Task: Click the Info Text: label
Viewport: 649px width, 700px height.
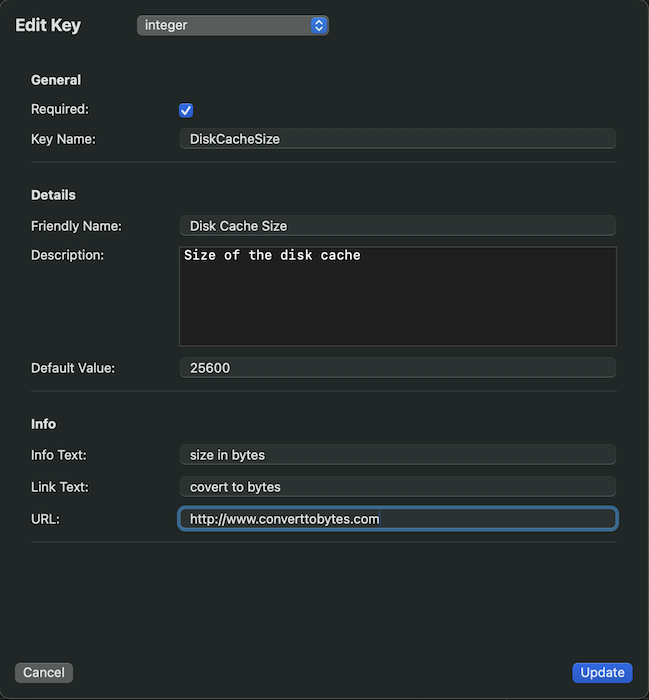Action: [59, 455]
